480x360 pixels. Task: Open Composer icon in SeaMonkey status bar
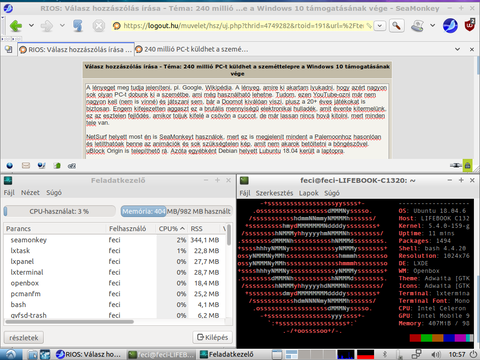pyautogui.click(x=41, y=165)
